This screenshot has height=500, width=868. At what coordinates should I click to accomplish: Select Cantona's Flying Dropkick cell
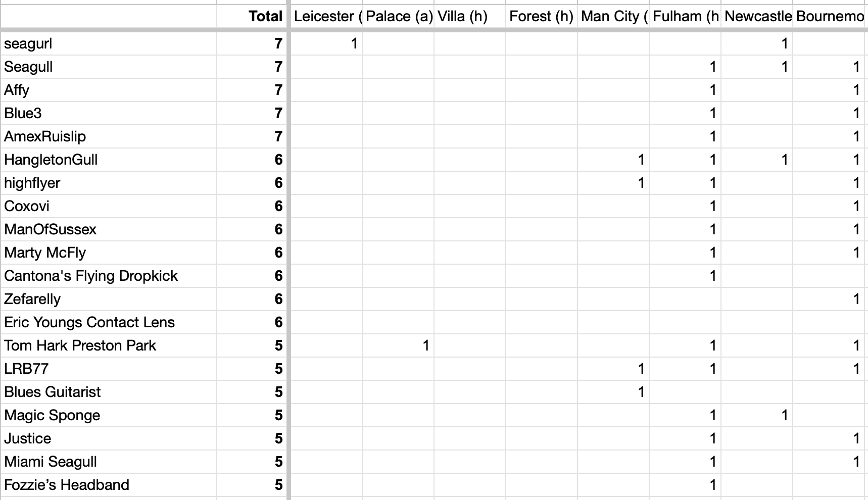pos(109,276)
